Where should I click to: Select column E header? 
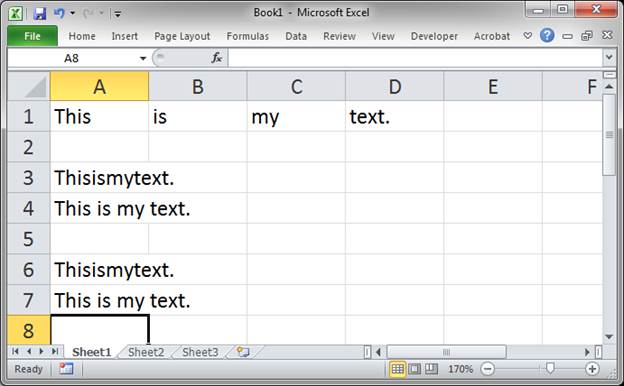coord(493,86)
